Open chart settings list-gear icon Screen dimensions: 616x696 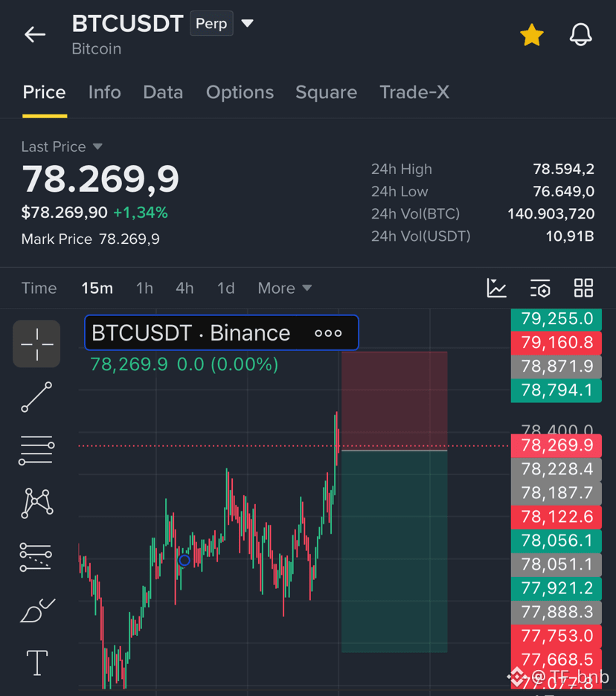pos(541,289)
